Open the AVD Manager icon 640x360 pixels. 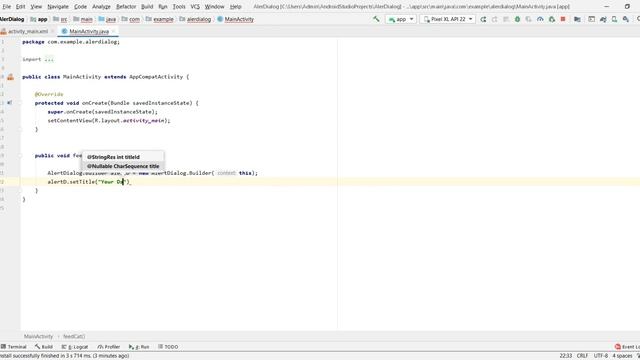pyautogui.click(x=614, y=19)
